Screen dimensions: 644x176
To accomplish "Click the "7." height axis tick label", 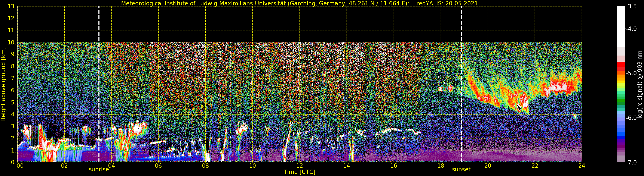I will pos(13,78).
